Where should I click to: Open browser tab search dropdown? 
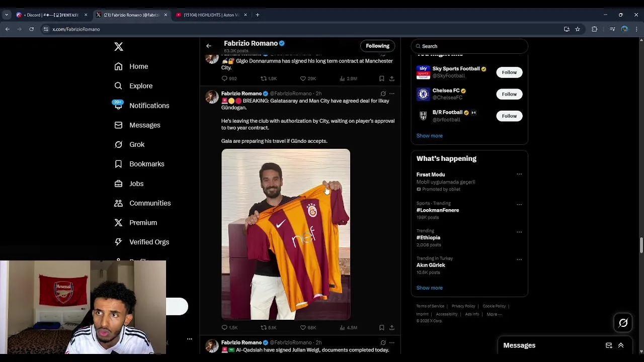(x=7, y=15)
